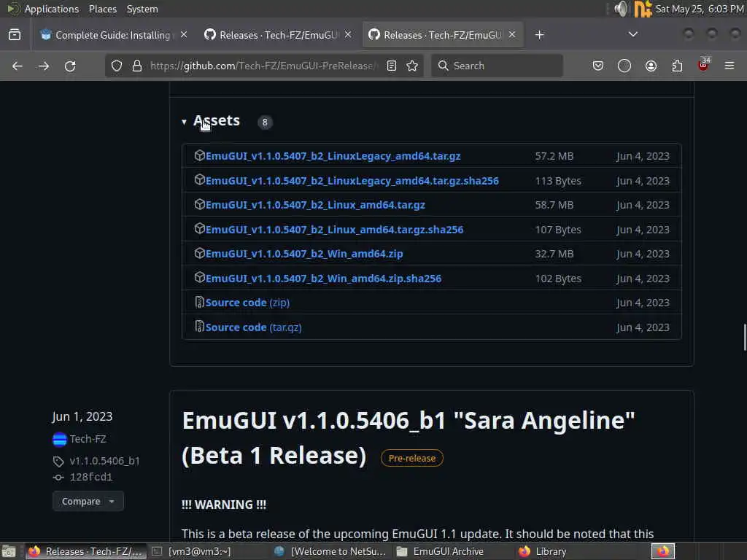
Task: Open commit 128fcd1
Action: [x=91, y=477]
